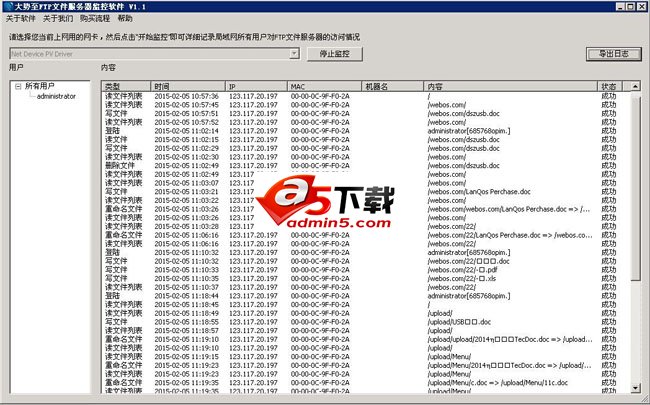Screen dimensions: 650x405
Task: Select the 读文件列表 row at 11:10:37
Action: click(x=366, y=287)
